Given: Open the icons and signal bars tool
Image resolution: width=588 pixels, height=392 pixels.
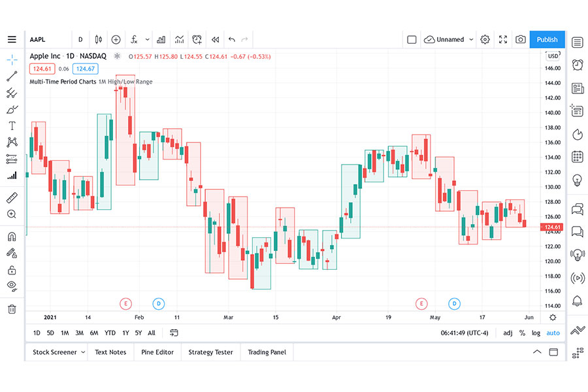Looking at the screenshot, I should pos(12,175).
